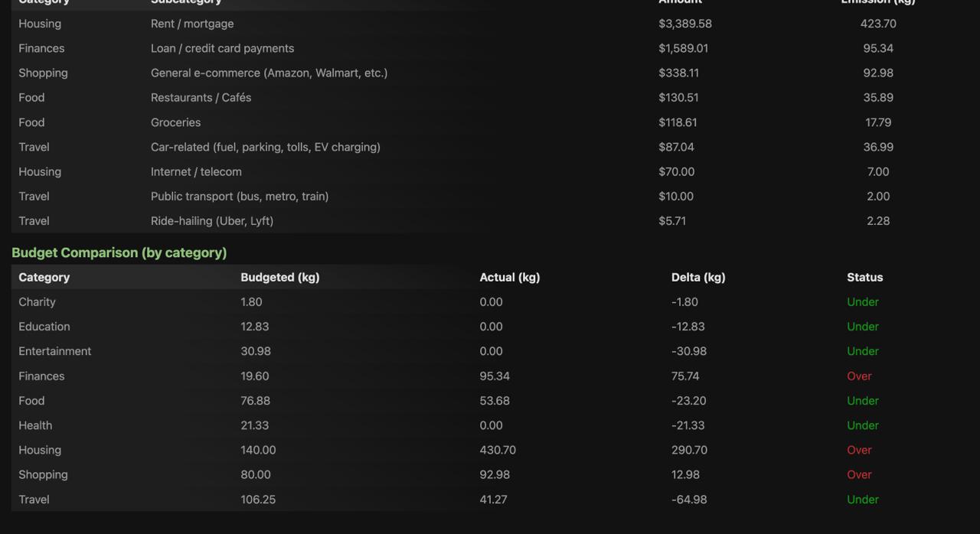The width and height of the screenshot is (980, 534).
Task: Click the Over status for Housing
Action: 859,450
